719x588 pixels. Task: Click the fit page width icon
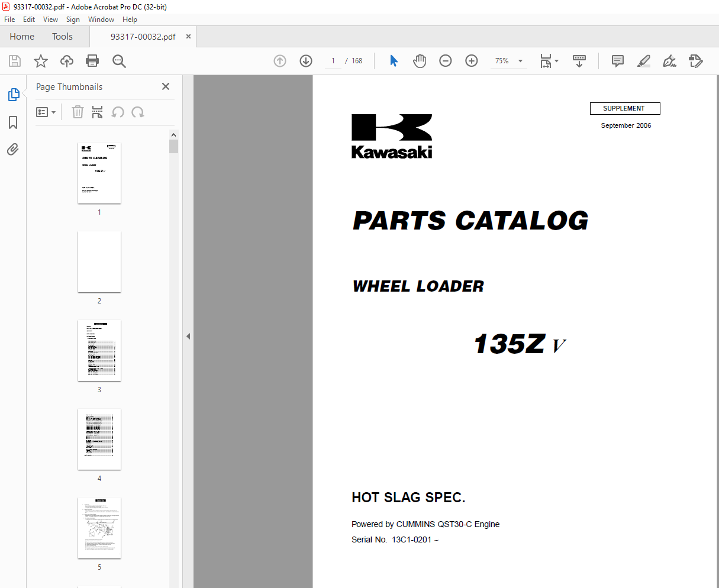tap(546, 61)
